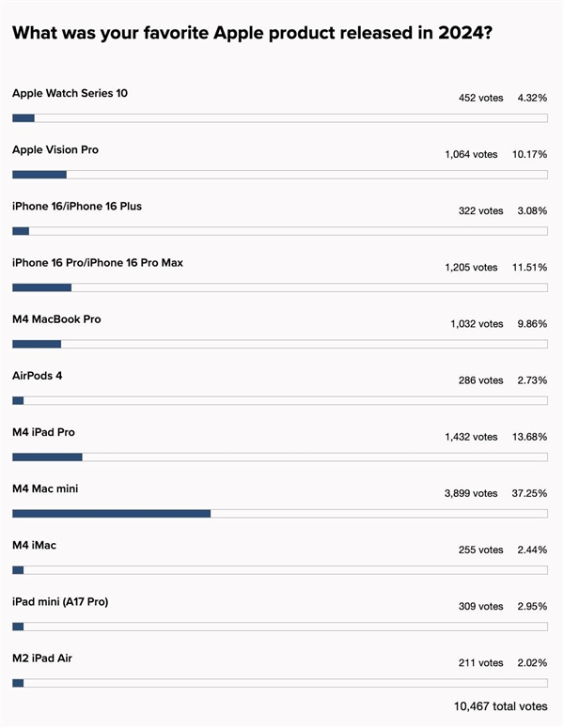Select the iPhone 16 Pro/iPhone 16 Pro Max label
Screen dimensions: 564x728
98,262
